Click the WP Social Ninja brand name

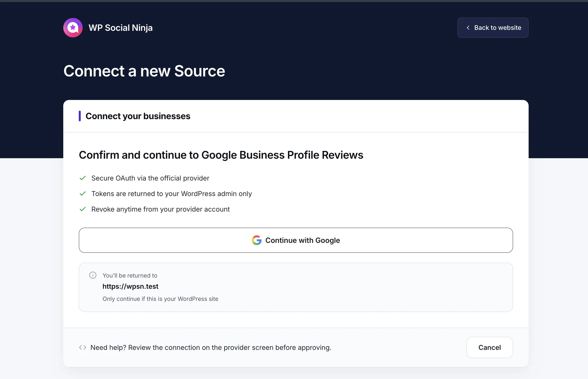coord(120,28)
